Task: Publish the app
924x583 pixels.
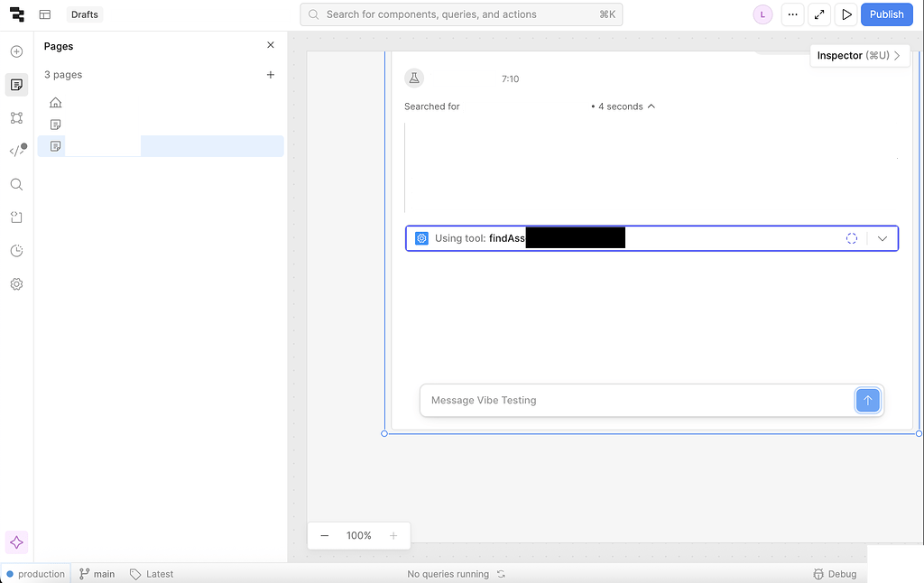Action: [x=886, y=14]
